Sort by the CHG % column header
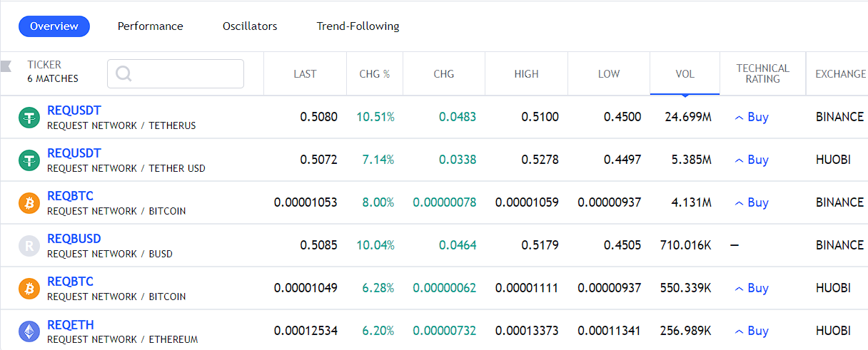 pos(374,74)
